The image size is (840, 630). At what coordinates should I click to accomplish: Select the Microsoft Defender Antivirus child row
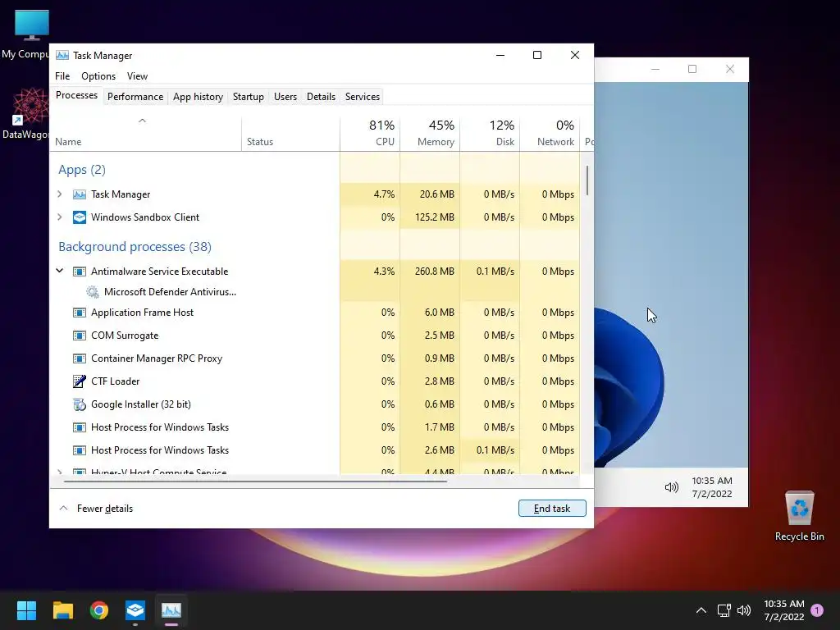(170, 292)
